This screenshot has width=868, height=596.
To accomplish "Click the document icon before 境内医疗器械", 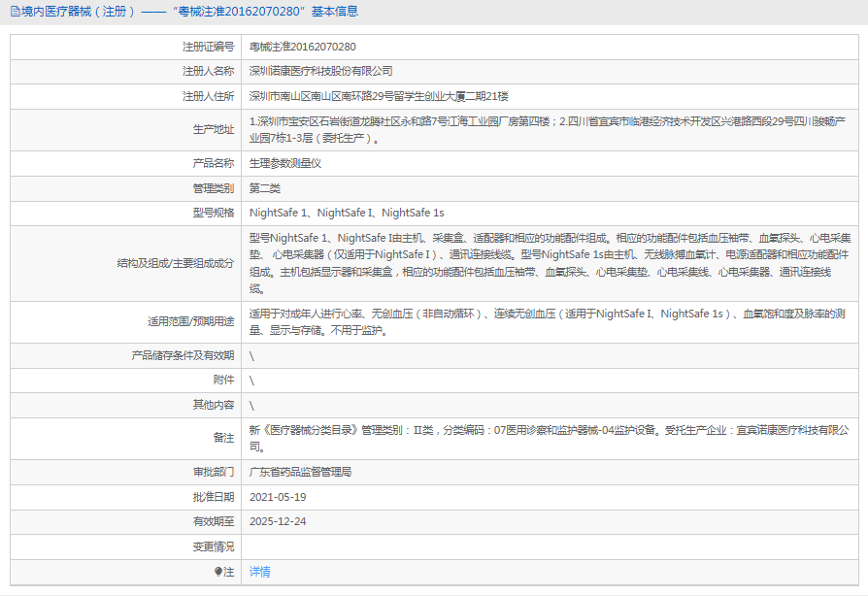I will pyautogui.click(x=14, y=12).
